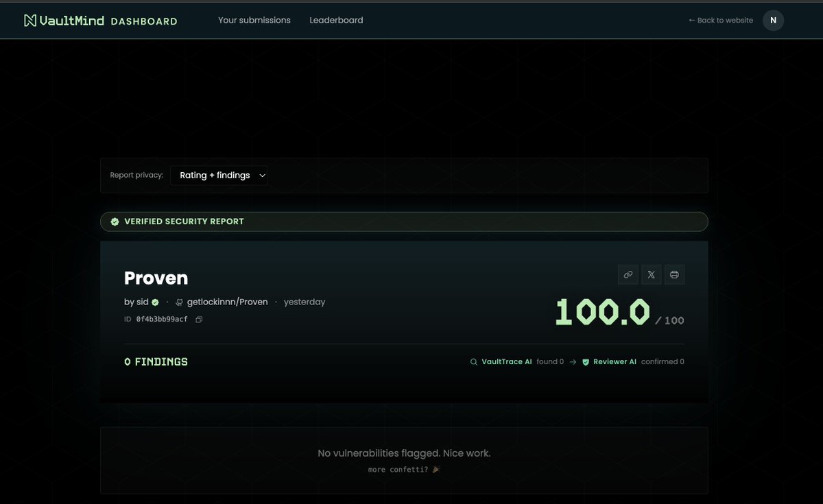Open Report privacy dropdown
The image size is (823, 504).
point(219,176)
